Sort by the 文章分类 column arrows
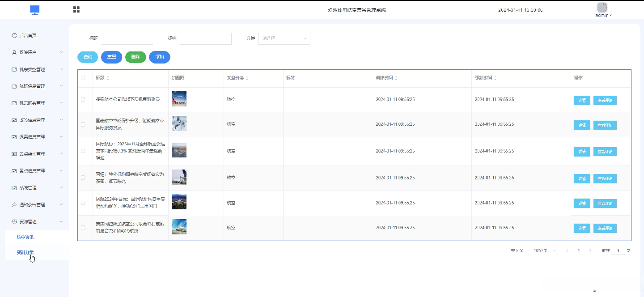 pyautogui.click(x=247, y=78)
